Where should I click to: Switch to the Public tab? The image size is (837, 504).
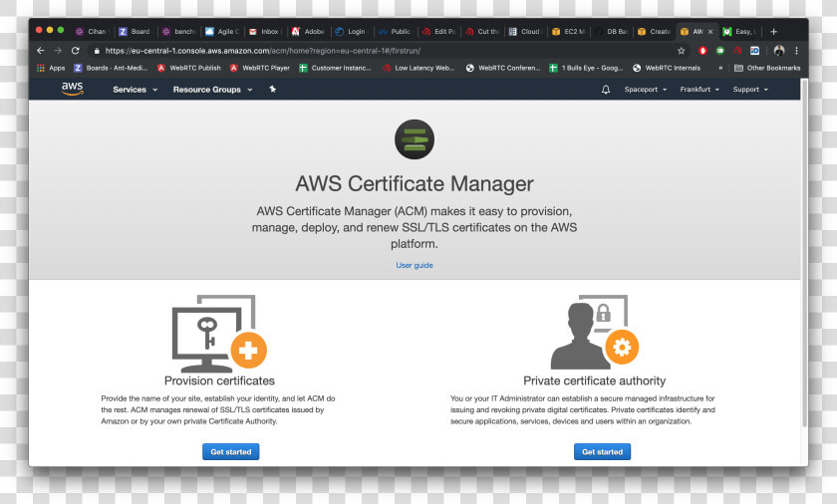(395, 32)
